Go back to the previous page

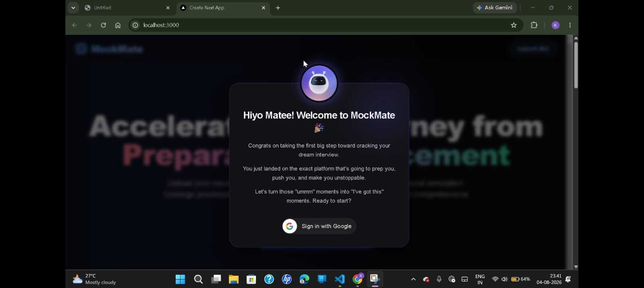tap(74, 25)
